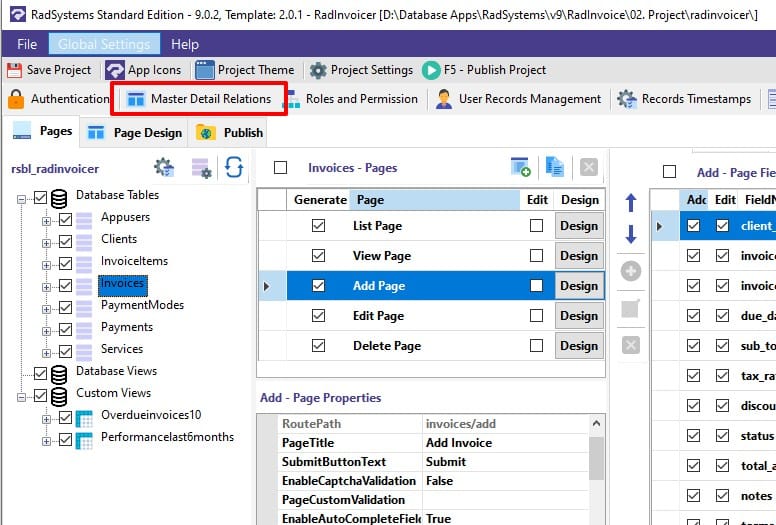776x525 pixels.
Task: Expand Services tree node
Action: coord(47,353)
